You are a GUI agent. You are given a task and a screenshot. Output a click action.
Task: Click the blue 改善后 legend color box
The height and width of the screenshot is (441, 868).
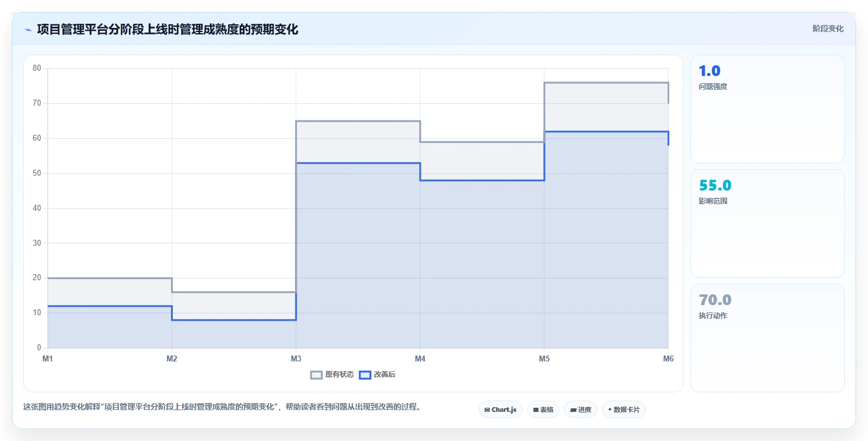pos(365,375)
